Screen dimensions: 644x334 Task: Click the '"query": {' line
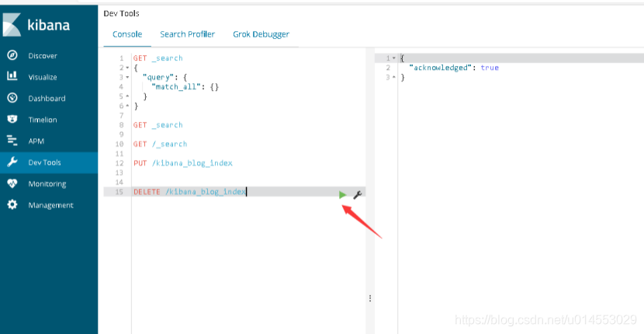click(164, 78)
